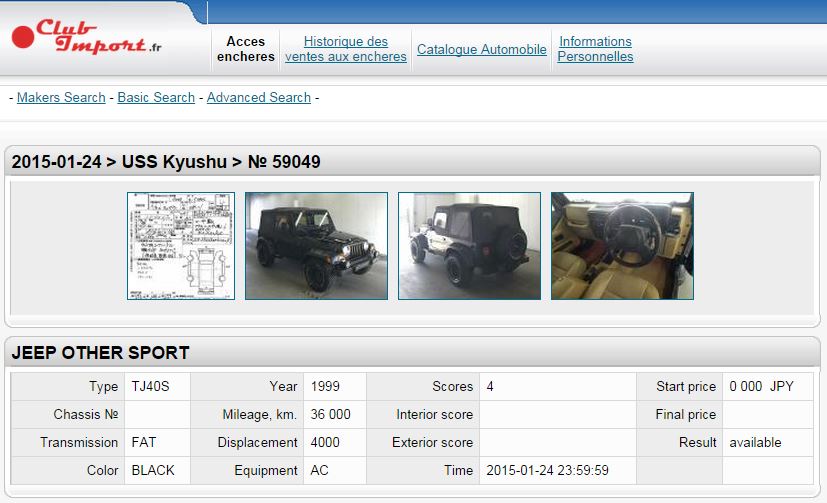This screenshot has width=827, height=503.
Task: Open the interior steering wheel photo
Action: tap(622, 246)
